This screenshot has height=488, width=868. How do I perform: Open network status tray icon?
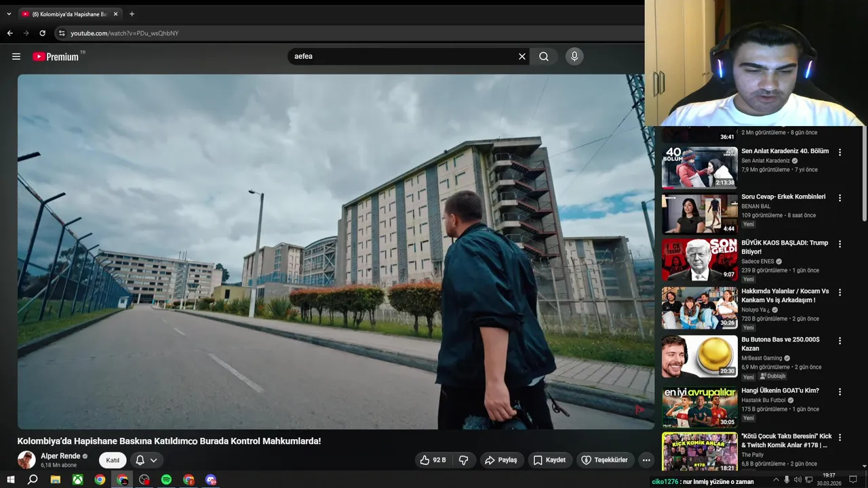tap(808, 480)
